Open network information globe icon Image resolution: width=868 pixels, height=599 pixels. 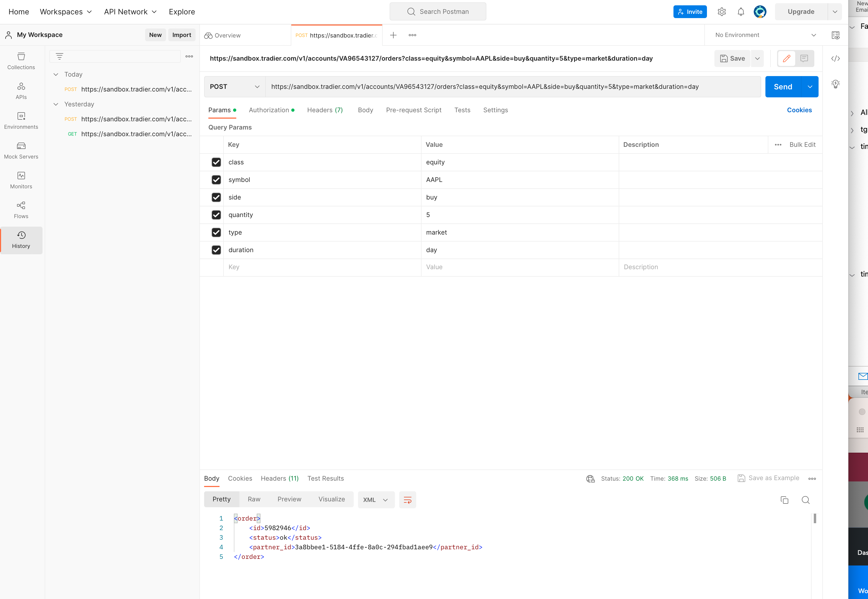click(x=590, y=479)
